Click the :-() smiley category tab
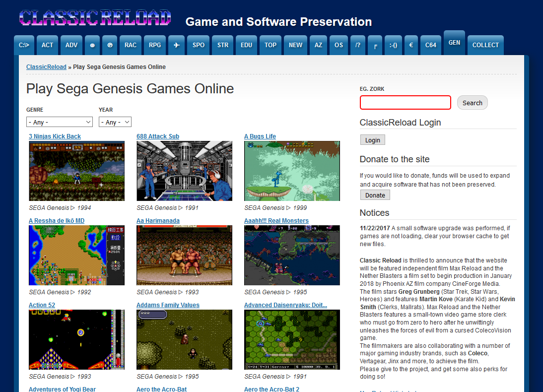 pyautogui.click(x=393, y=45)
